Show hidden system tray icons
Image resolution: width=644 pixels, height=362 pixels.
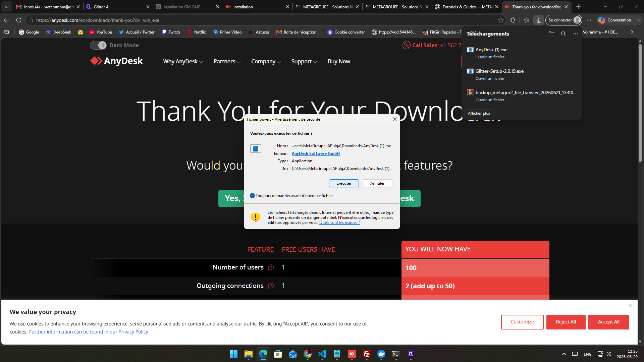pos(564,354)
